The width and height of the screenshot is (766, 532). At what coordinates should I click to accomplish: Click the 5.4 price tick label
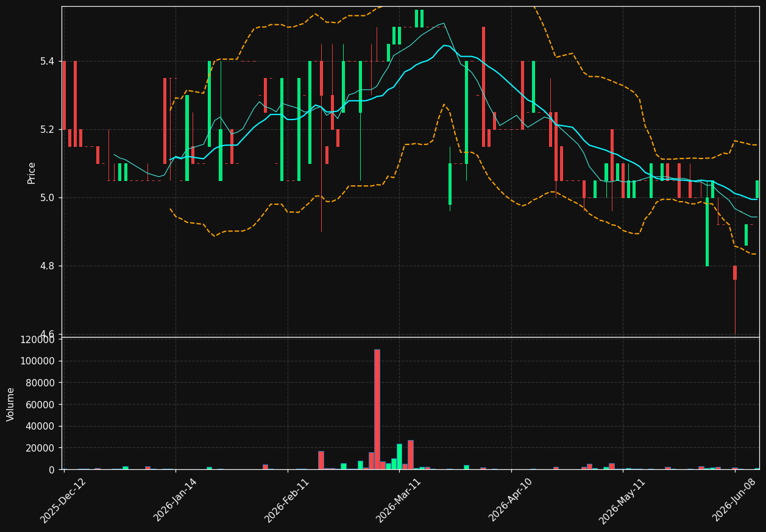point(48,61)
